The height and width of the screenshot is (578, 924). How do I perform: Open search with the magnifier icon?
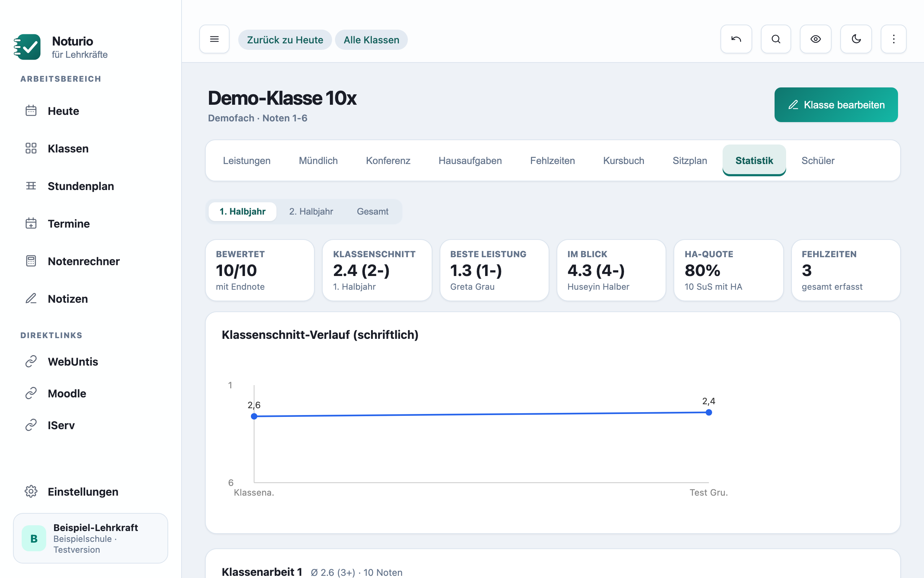click(x=775, y=39)
